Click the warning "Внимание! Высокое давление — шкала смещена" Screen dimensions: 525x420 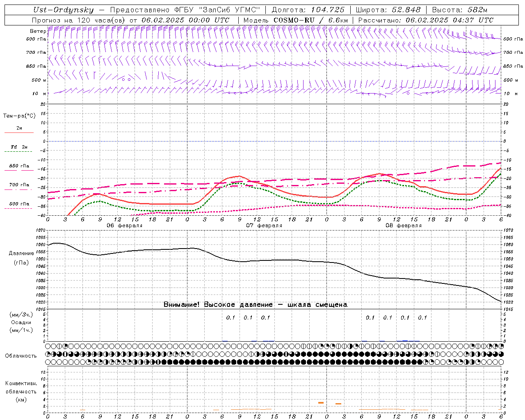coord(256,305)
